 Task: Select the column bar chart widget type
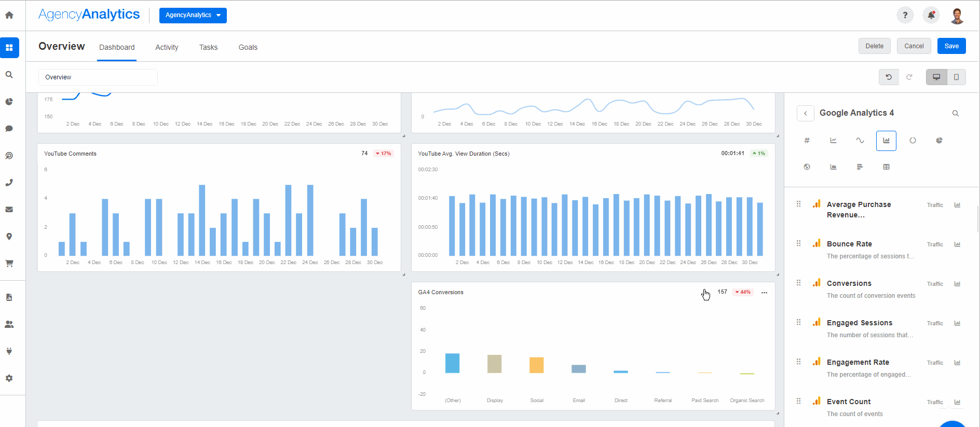tap(887, 141)
